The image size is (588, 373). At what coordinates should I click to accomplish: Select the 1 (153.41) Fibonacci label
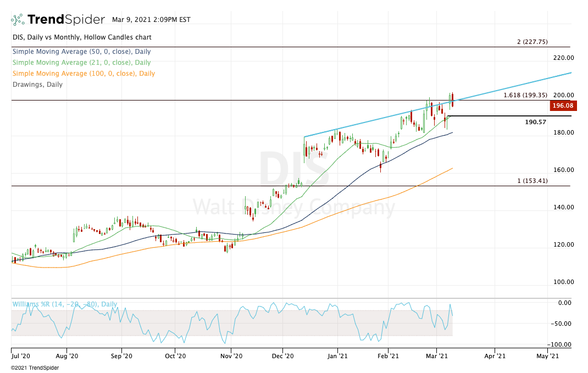point(532,181)
